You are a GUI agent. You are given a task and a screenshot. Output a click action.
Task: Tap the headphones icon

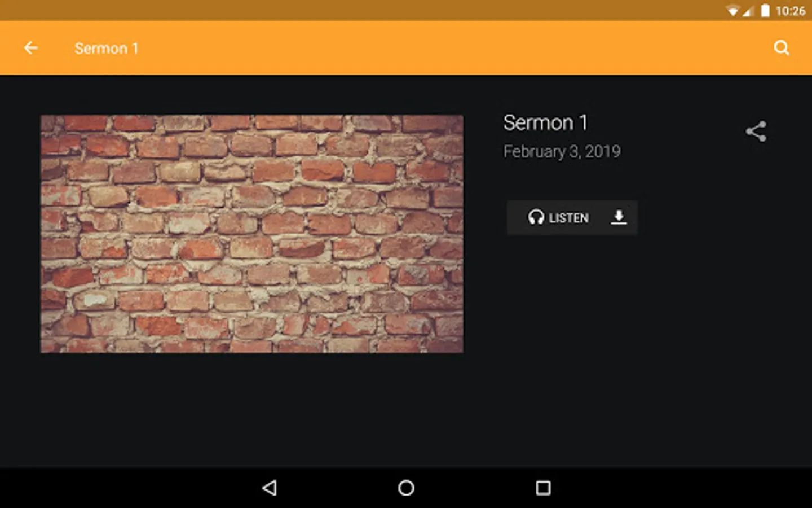536,217
